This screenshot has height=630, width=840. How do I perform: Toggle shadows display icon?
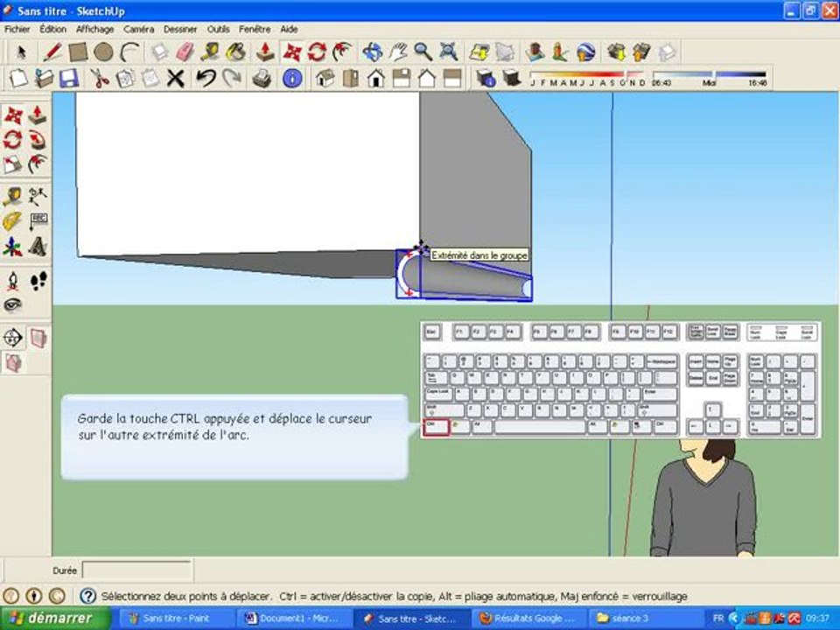pos(512,78)
